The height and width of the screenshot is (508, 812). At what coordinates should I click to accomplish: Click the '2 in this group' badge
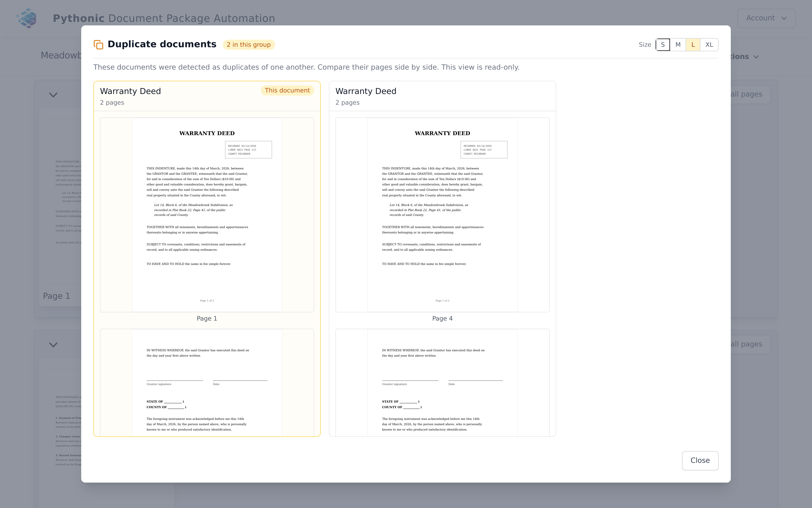249,45
